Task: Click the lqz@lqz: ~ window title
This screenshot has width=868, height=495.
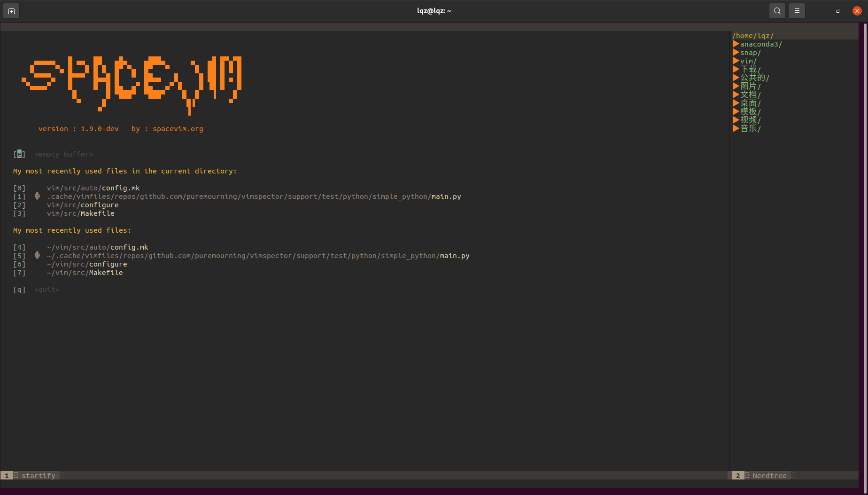Action: pos(434,11)
